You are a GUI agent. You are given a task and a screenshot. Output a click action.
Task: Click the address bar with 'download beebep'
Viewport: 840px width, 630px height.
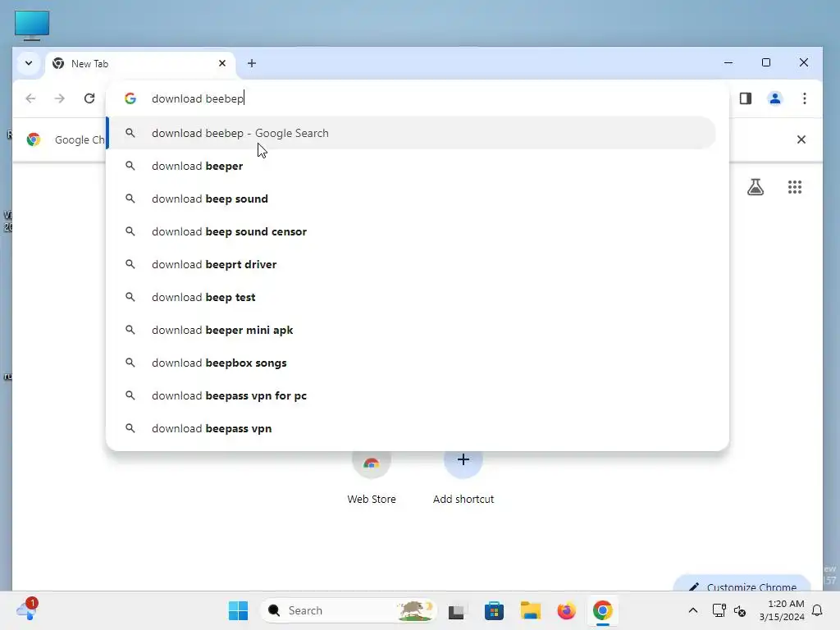tap(417, 98)
